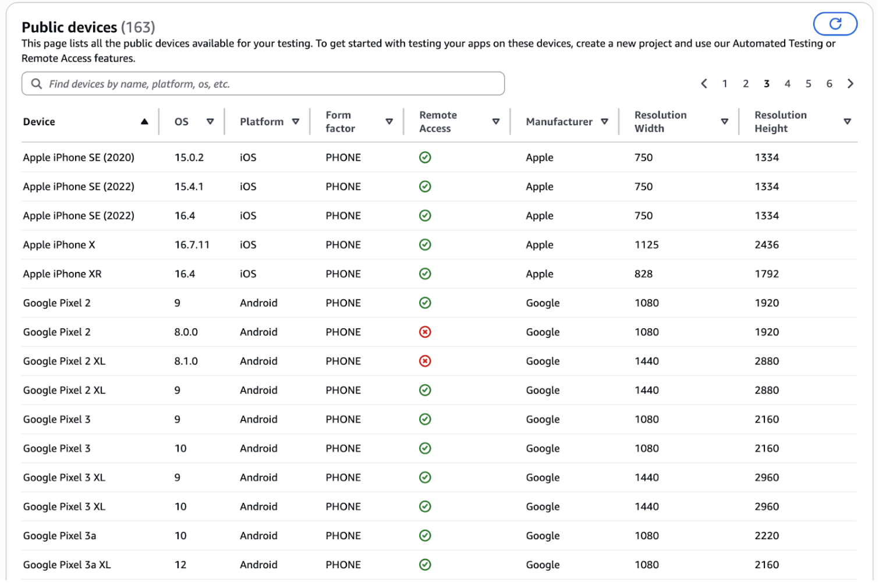879x588 pixels.
Task: Click the search magnifier icon
Action: 37,83
